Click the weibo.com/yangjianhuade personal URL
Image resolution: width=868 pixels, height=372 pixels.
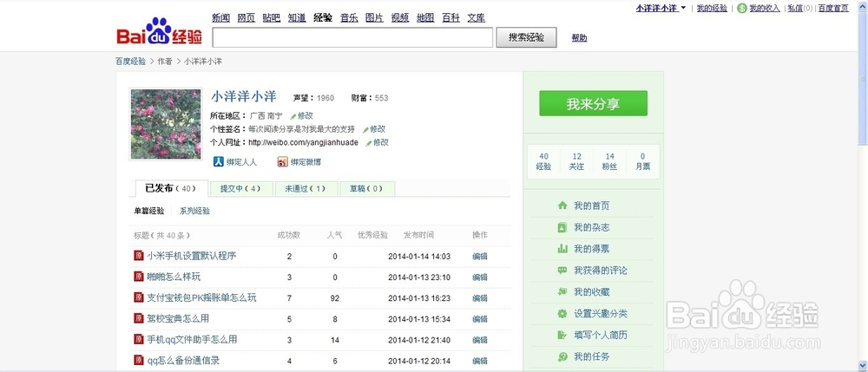click(x=303, y=142)
